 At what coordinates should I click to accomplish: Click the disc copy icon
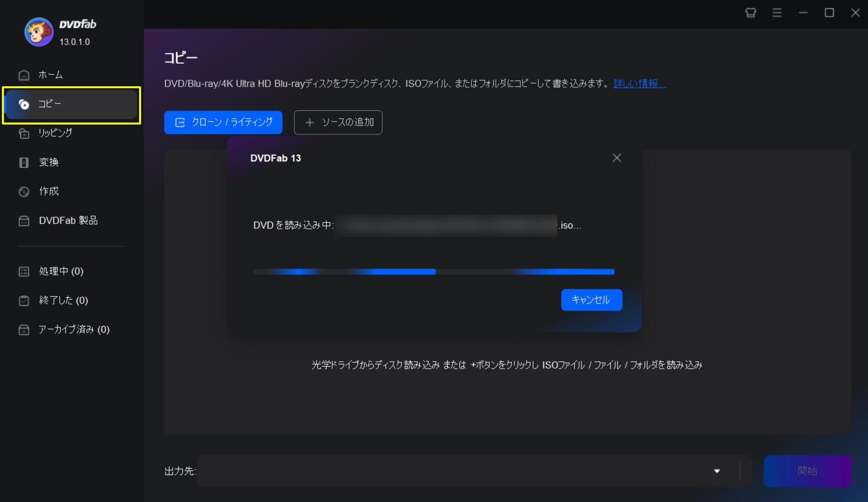(x=24, y=104)
